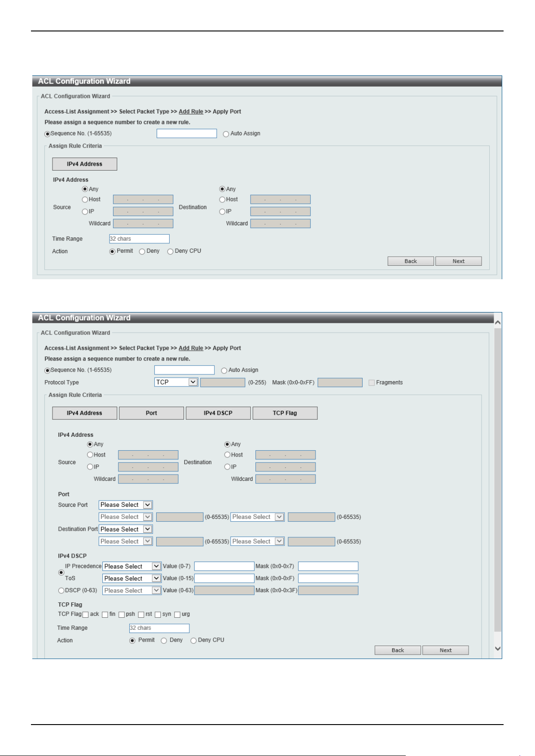Open DSCP Please Select dropdown
The image size is (535, 756).
click(132, 590)
